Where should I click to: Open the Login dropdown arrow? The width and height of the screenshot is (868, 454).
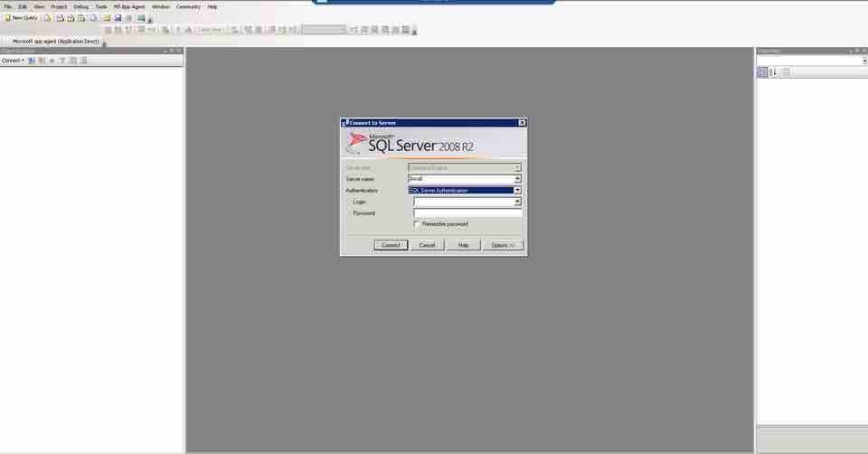[x=517, y=202]
